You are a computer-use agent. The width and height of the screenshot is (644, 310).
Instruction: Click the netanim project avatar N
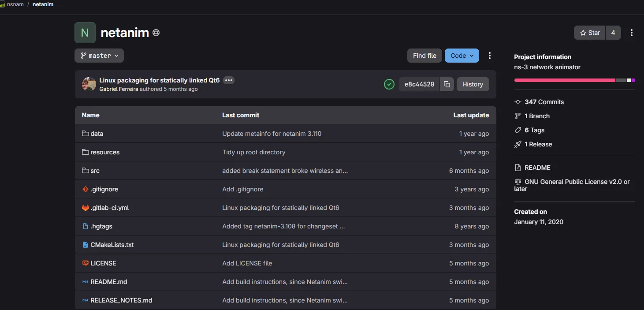(x=85, y=33)
